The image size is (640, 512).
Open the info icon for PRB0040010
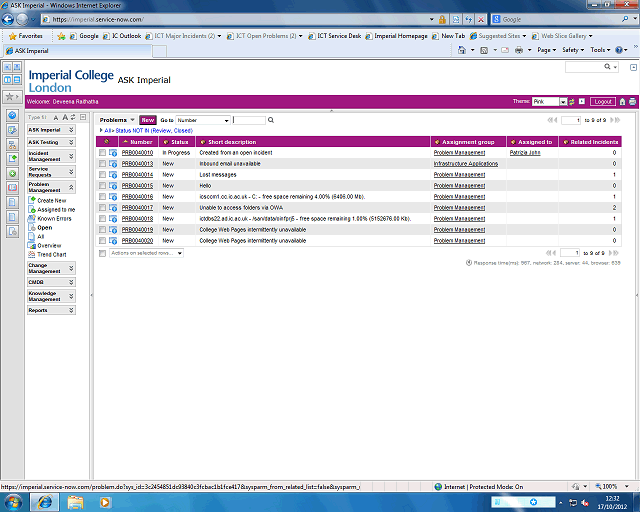coord(113,153)
